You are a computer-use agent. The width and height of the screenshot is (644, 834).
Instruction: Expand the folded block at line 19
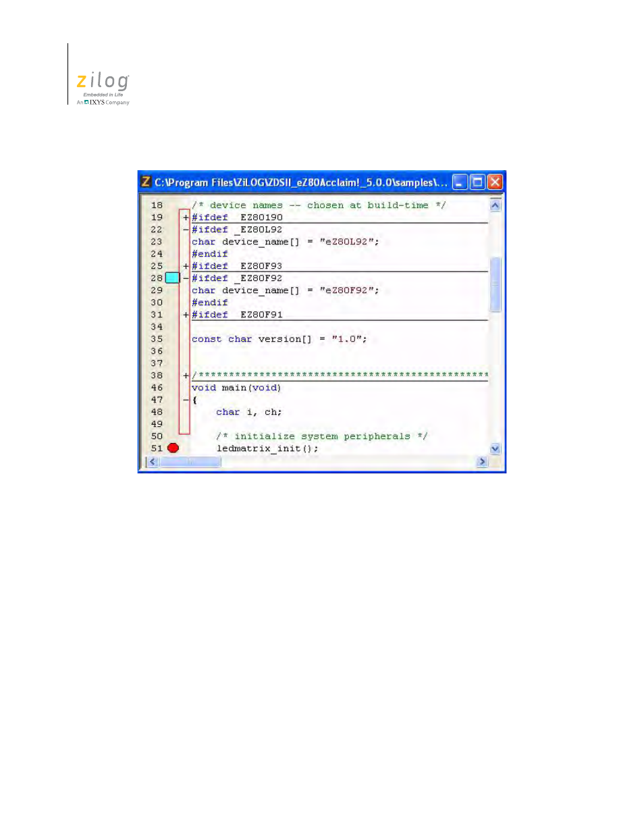coord(186,217)
